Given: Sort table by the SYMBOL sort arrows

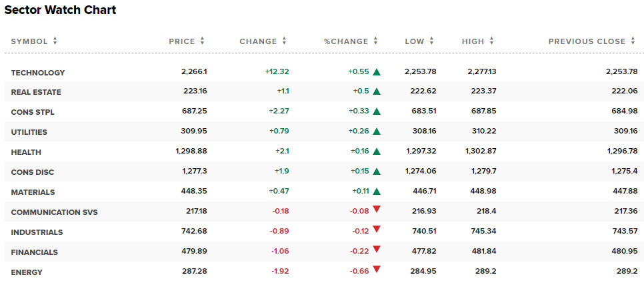Looking at the screenshot, I should [x=55, y=41].
